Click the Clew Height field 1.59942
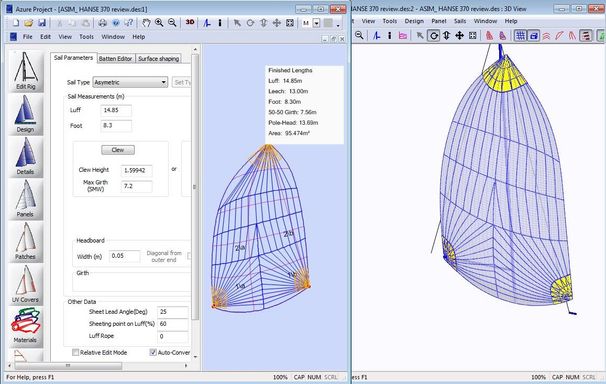 point(137,170)
